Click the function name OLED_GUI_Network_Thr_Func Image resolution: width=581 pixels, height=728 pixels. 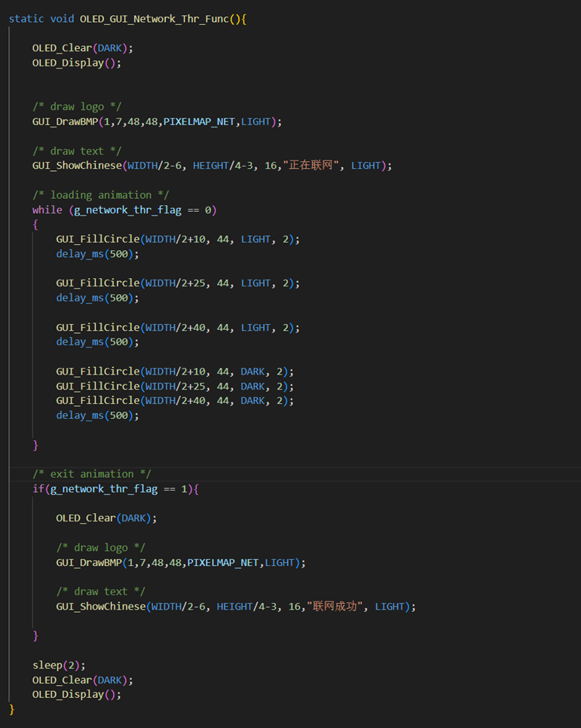point(154,19)
